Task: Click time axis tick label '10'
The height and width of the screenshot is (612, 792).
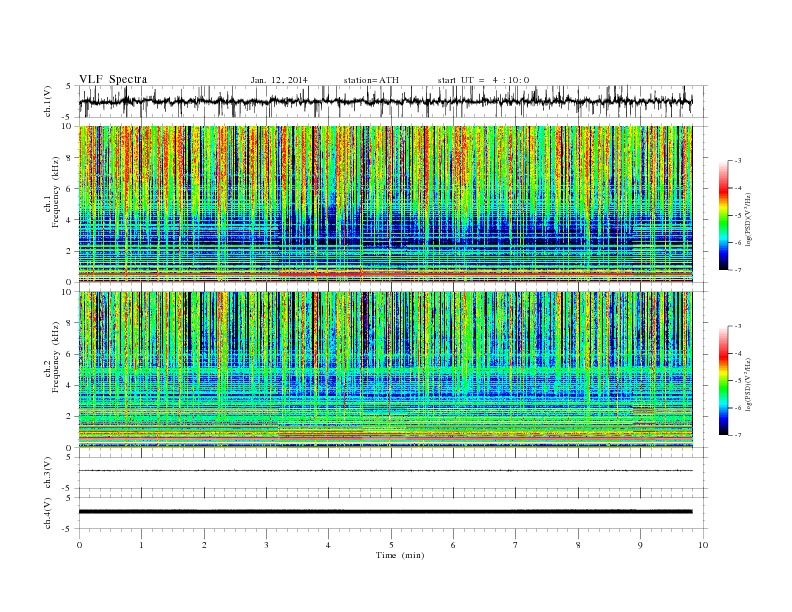Action: pyautogui.click(x=704, y=545)
